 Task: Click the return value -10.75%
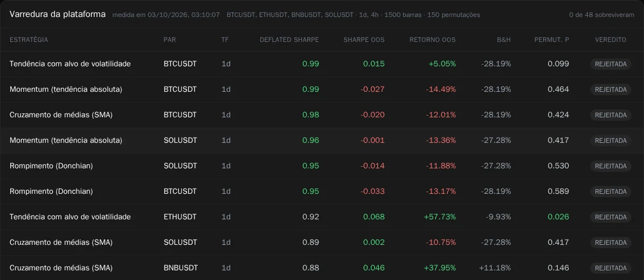coord(442,242)
